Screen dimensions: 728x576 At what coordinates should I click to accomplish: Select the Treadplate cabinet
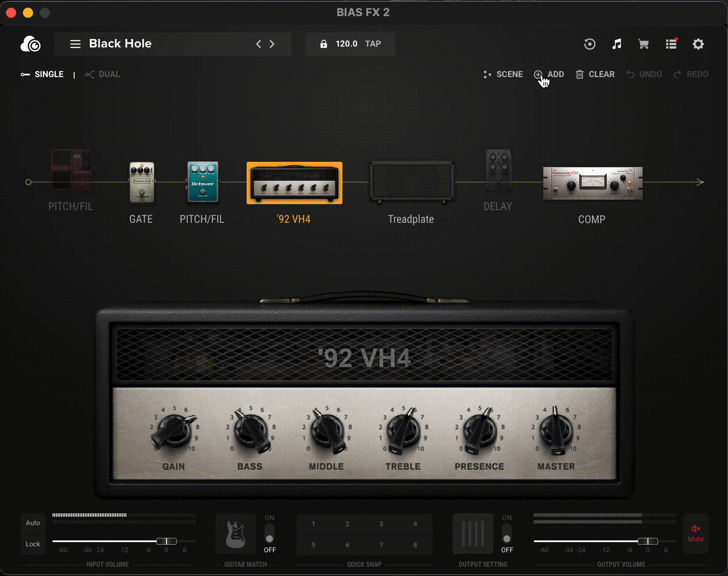click(x=412, y=182)
